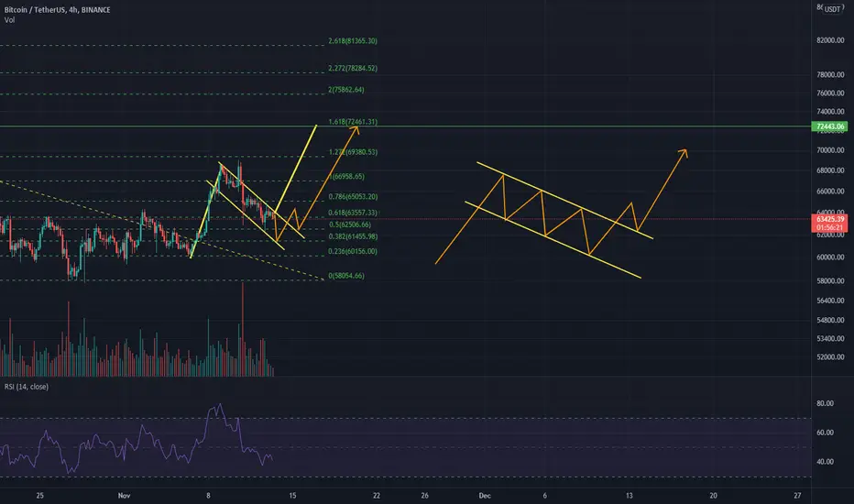Click 80.00 on the RSI scale
854x504 pixels.
click(825, 404)
